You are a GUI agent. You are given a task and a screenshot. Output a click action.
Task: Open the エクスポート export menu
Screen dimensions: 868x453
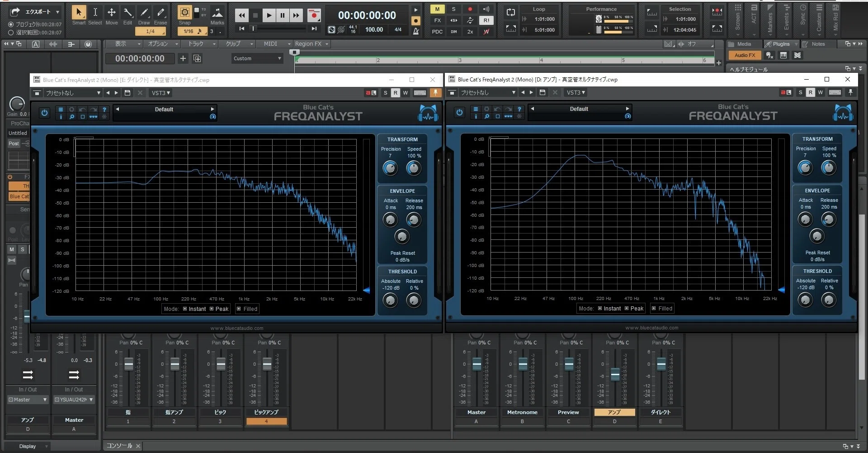point(35,12)
